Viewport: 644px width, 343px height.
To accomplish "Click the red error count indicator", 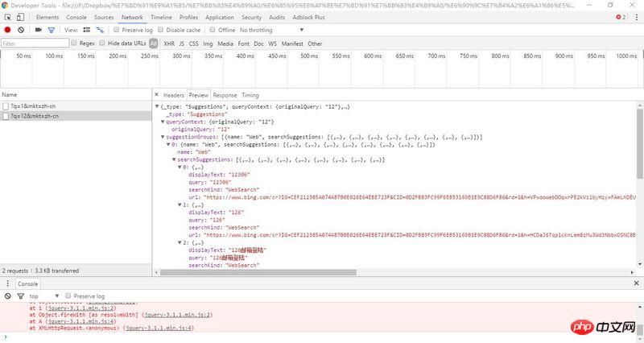I will coord(620,17).
